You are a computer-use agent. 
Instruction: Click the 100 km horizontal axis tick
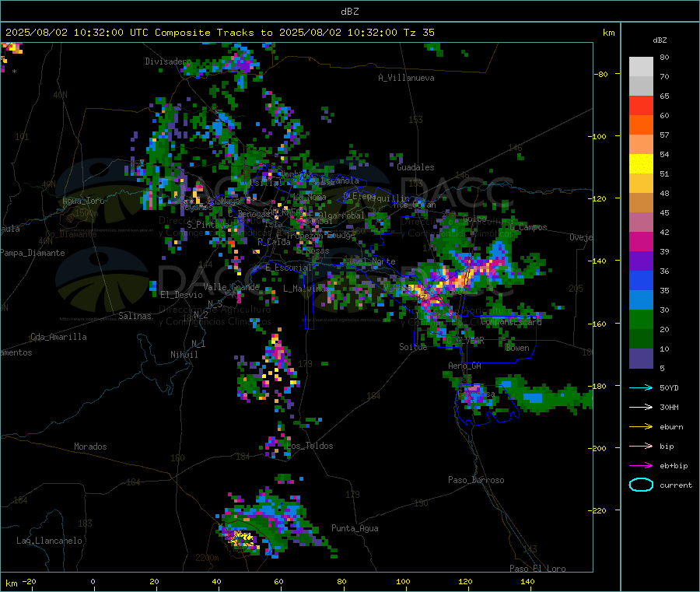tap(403, 581)
